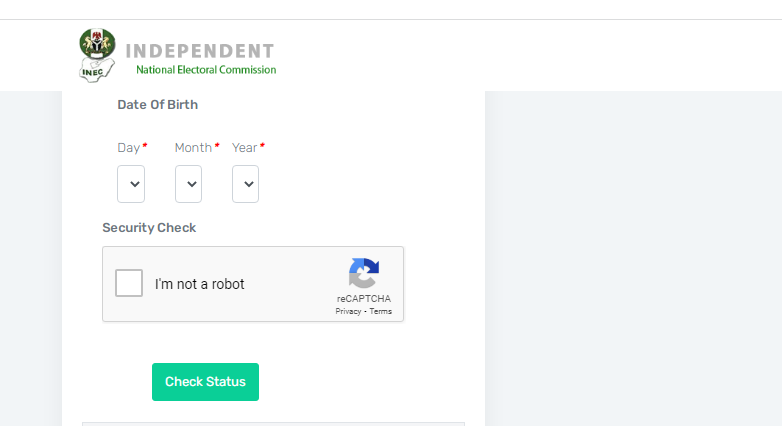Image resolution: width=782 pixels, height=426 pixels.
Task: Click the reCAPTCHA brand text
Action: click(x=364, y=298)
